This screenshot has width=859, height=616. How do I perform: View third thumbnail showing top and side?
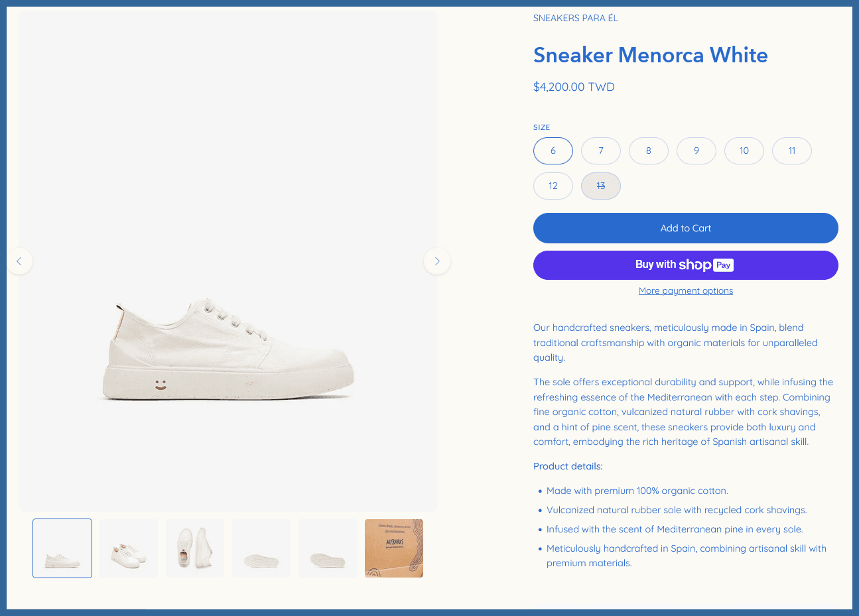(x=195, y=548)
